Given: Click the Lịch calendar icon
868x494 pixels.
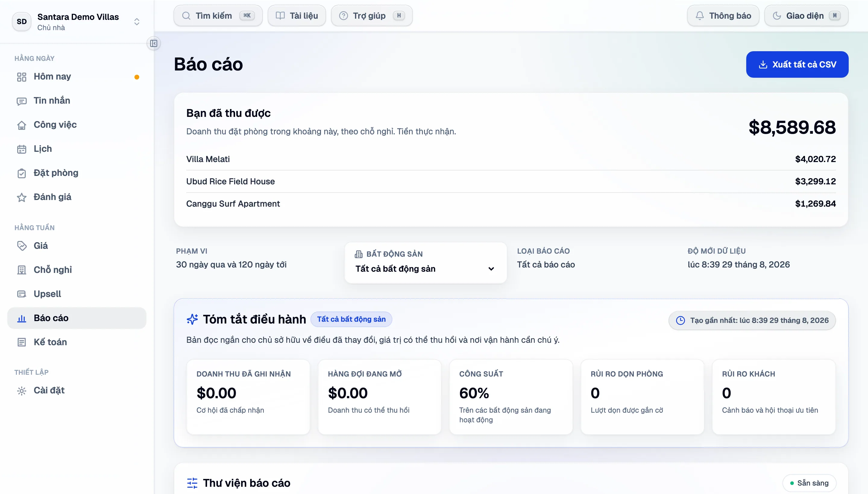Looking at the screenshot, I should [x=22, y=149].
